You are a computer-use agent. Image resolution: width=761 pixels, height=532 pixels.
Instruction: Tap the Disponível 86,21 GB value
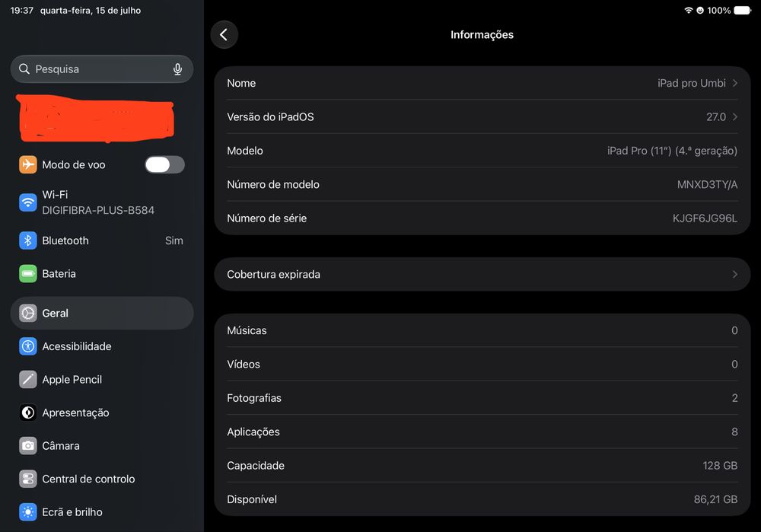tap(715, 499)
